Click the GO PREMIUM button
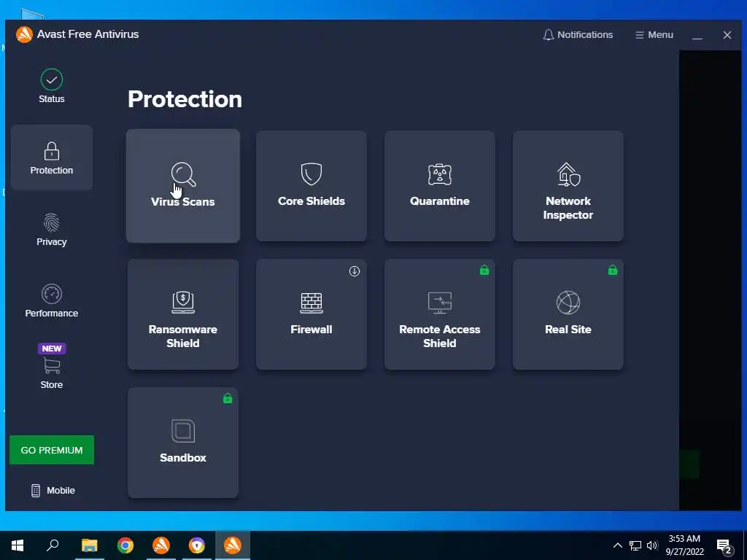 (52, 450)
